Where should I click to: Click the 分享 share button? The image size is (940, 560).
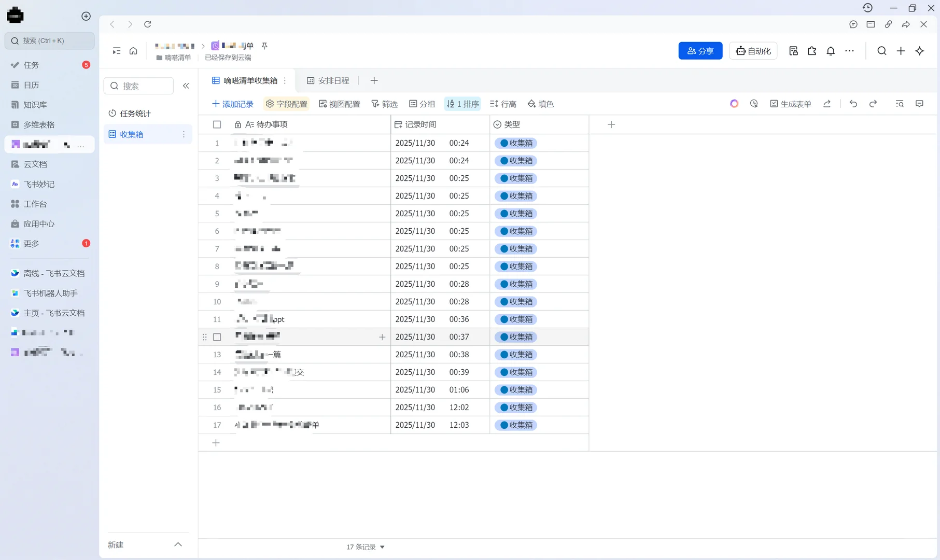[x=700, y=51]
